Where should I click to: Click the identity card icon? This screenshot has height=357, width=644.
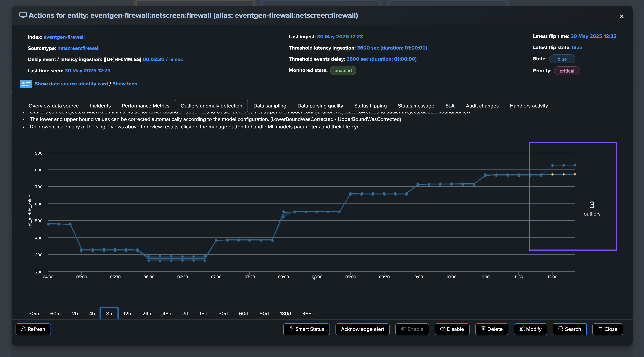pos(26,84)
